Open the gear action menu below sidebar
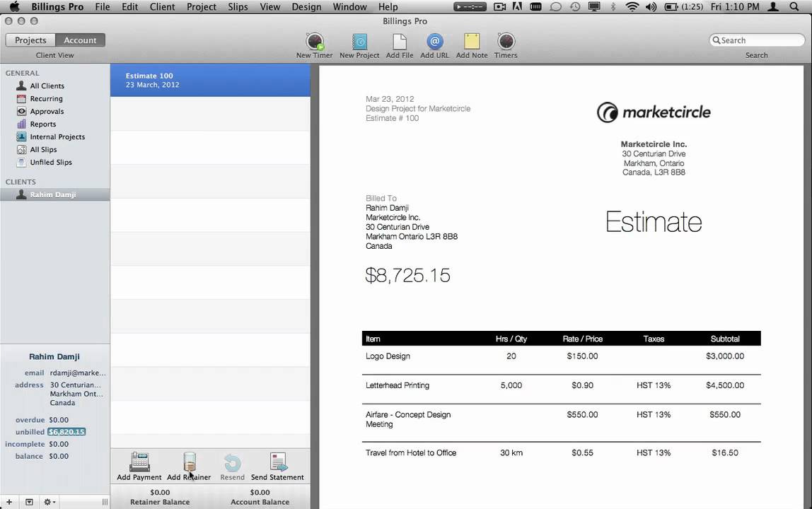 [50, 502]
